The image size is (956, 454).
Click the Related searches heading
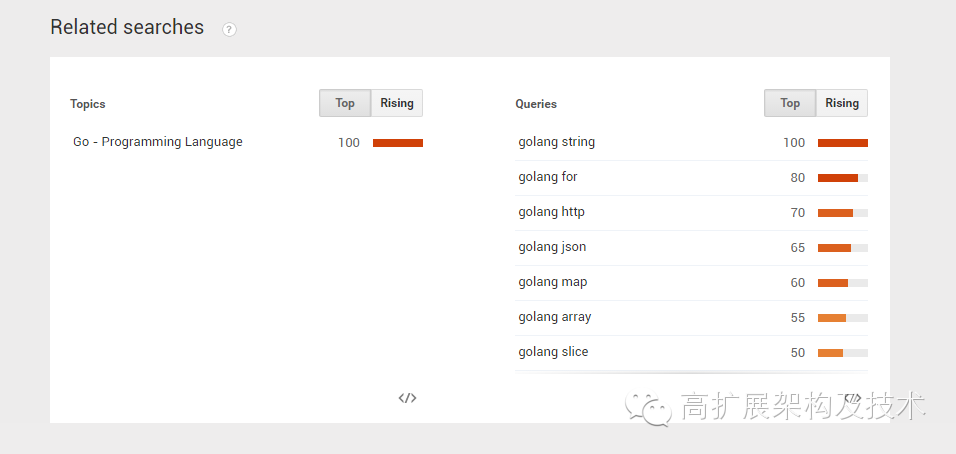(x=127, y=27)
